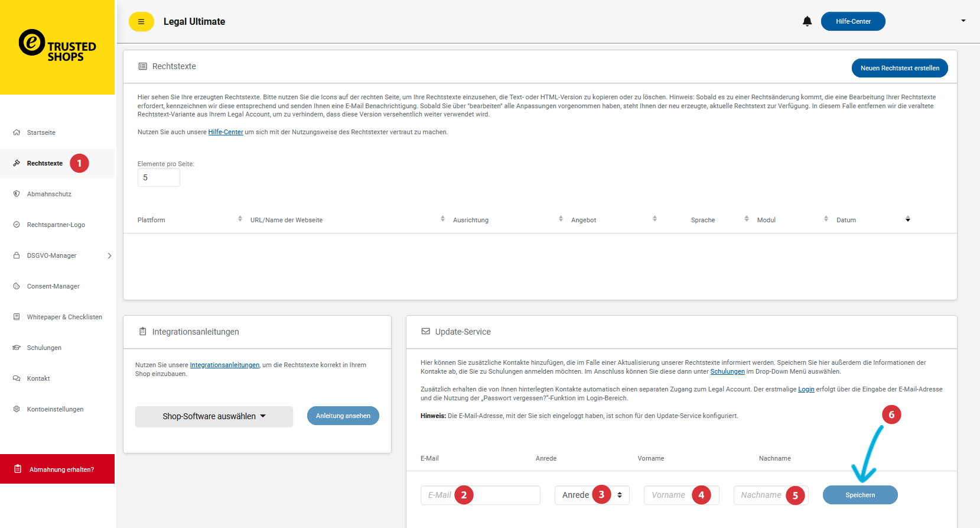Sort table by Modul column
The image size is (980, 528).
tap(826, 219)
